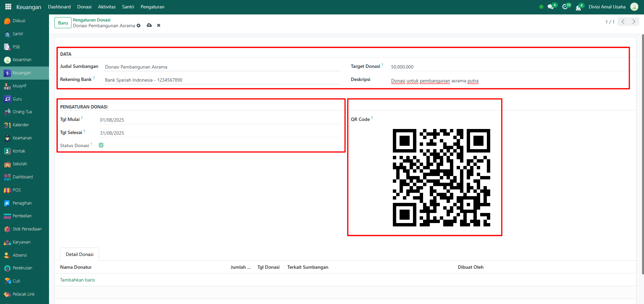Save record with the cloud upload icon
Screen dimensions: 644x304
pyautogui.click(x=149, y=26)
